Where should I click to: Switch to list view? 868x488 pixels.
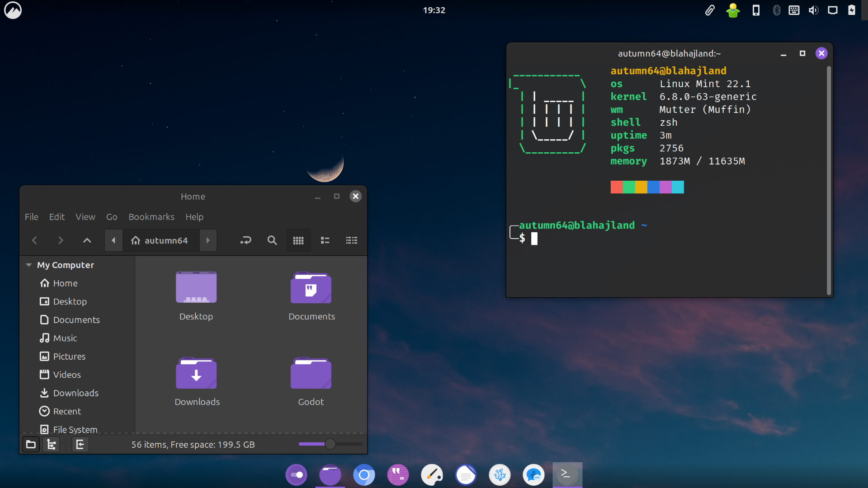[x=325, y=240]
